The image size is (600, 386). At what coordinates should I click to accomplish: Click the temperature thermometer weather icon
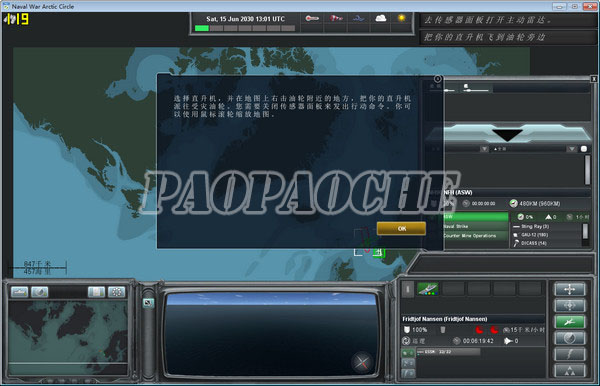(312, 18)
